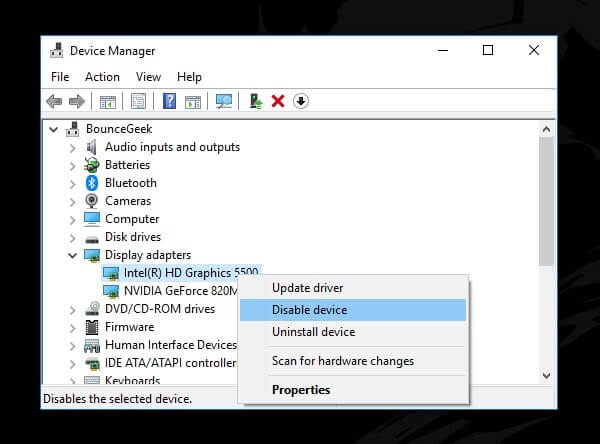Minimize the Device Manager window

[x=443, y=50]
